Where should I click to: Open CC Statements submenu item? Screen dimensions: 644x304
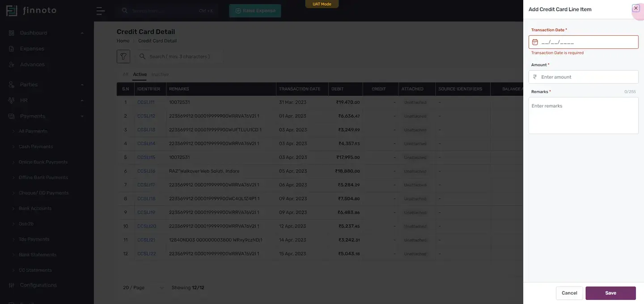(35, 270)
